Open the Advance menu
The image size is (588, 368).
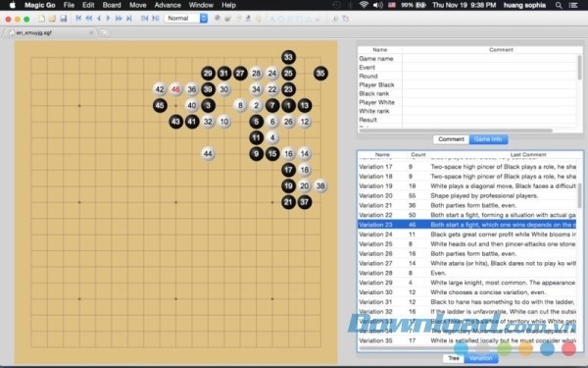pyautogui.click(x=168, y=5)
